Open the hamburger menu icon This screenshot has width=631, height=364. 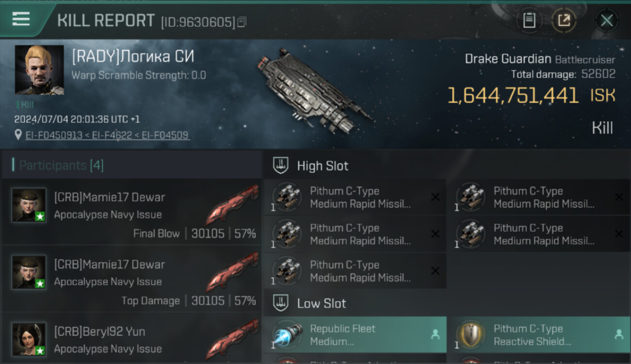tap(21, 19)
